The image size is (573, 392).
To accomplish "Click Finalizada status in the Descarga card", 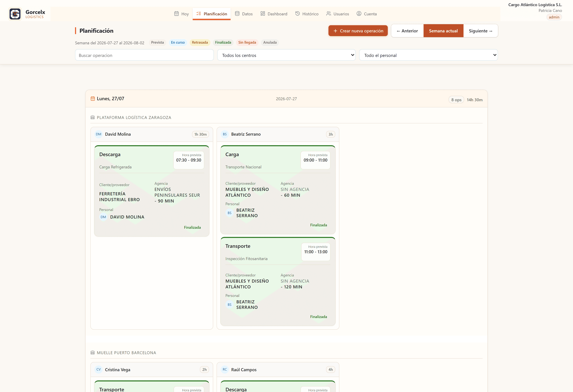I will tap(192, 227).
